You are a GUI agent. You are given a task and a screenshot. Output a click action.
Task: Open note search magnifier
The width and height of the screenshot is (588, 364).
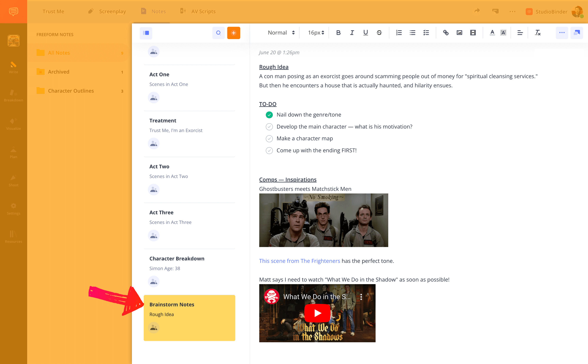click(218, 33)
